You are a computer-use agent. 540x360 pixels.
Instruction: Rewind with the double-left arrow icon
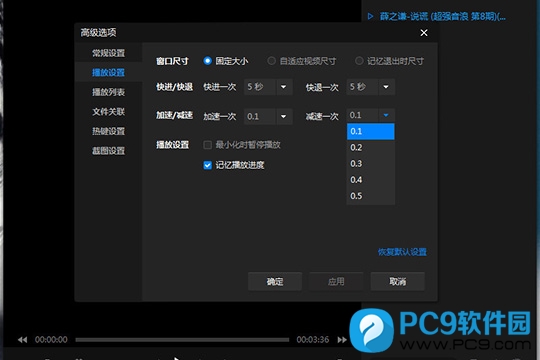click(22, 340)
